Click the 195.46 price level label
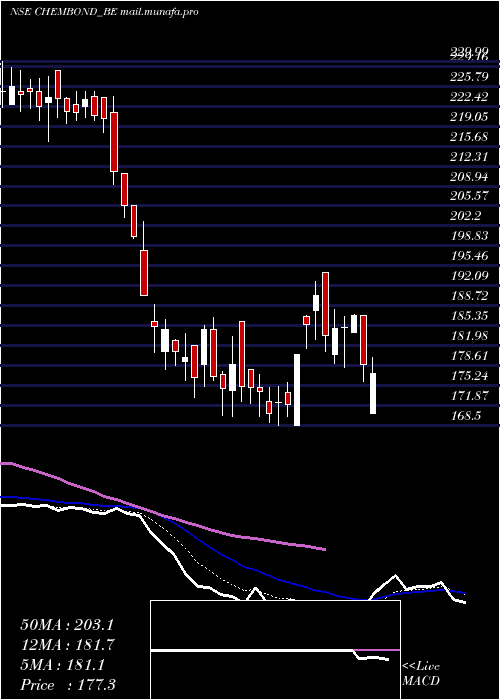 coord(469,256)
